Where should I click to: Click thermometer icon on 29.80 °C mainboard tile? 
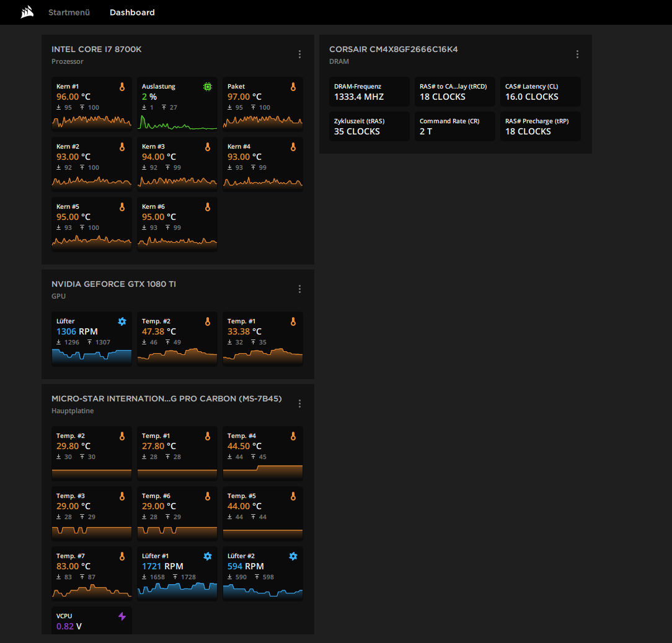122,436
